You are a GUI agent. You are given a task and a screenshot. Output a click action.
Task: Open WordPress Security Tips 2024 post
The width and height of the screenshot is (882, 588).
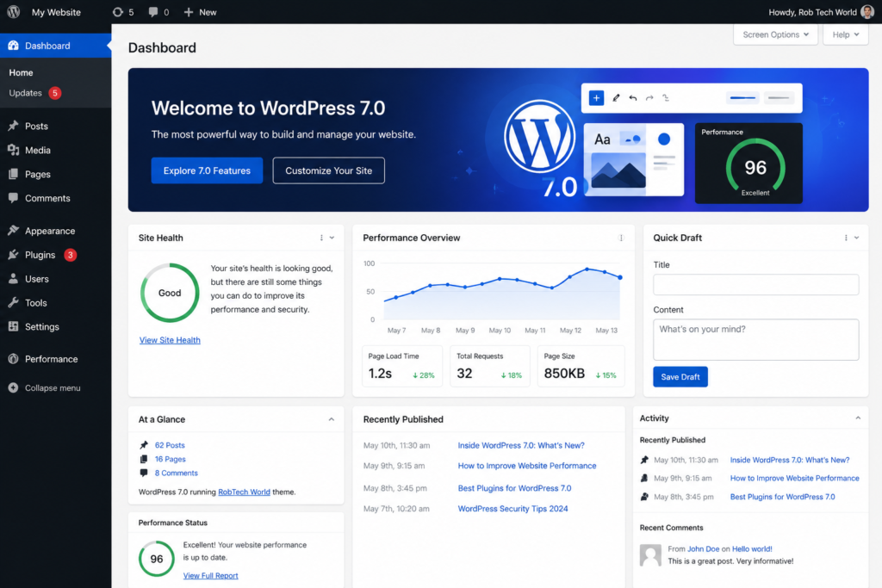512,509
